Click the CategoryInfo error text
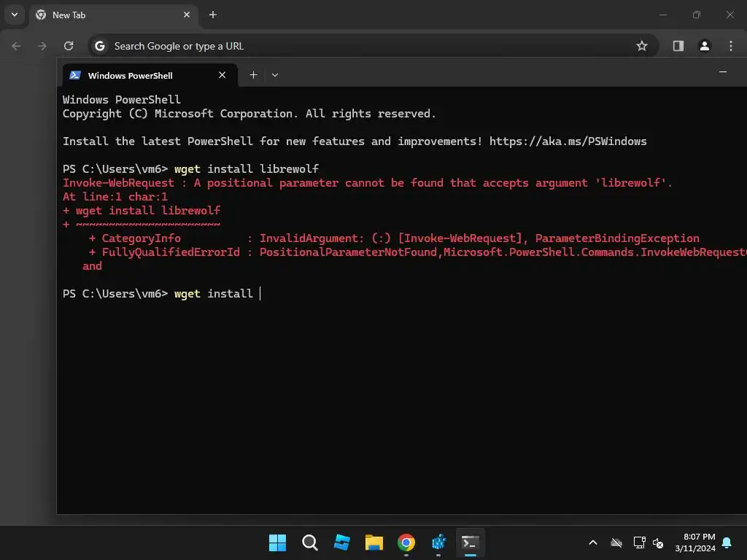Viewport: 747px width, 560px height. coord(141,238)
